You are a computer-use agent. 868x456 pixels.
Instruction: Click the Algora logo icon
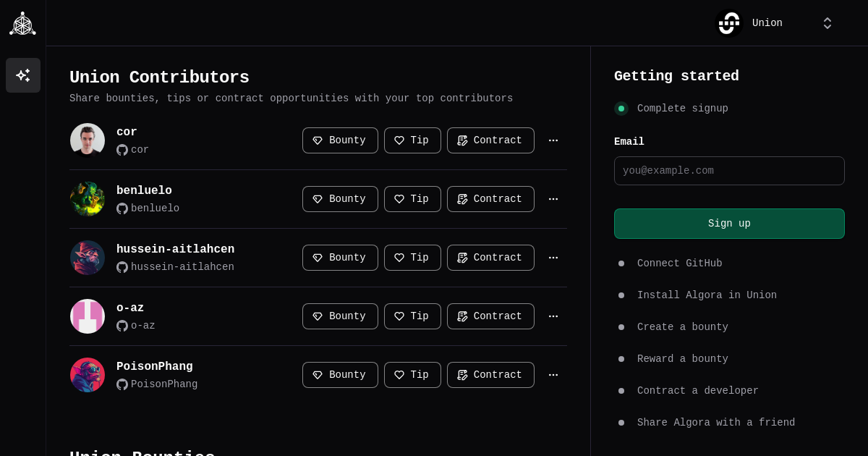click(x=22, y=24)
